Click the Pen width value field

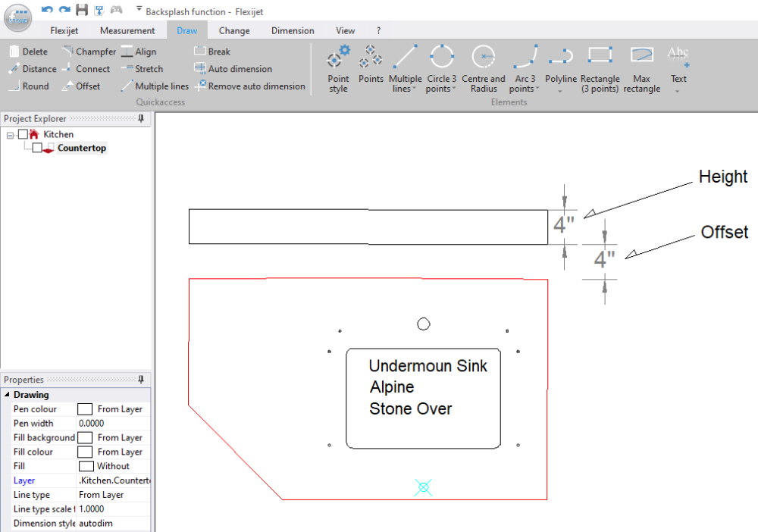point(114,424)
